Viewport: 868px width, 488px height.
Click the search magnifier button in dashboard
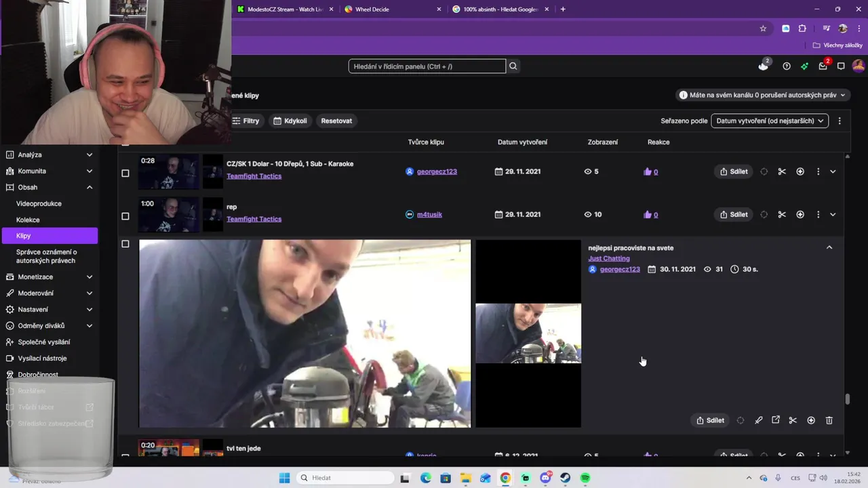[x=513, y=66]
